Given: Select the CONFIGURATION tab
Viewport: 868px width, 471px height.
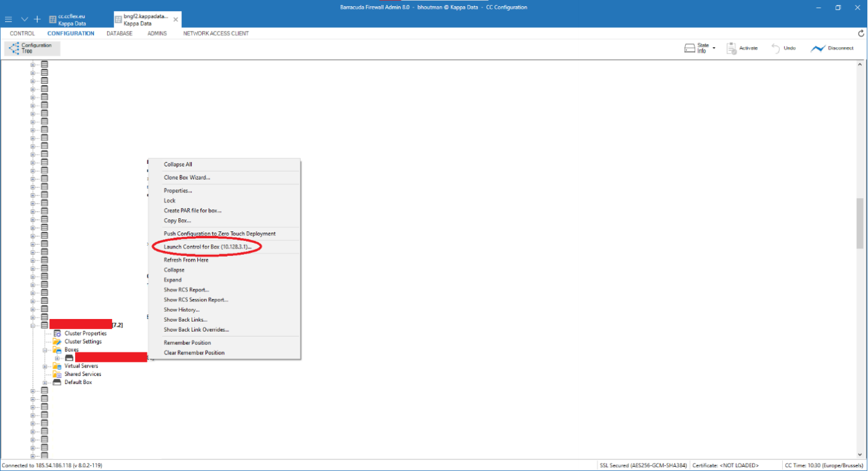Looking at the screenshot, I should (71, 33).
